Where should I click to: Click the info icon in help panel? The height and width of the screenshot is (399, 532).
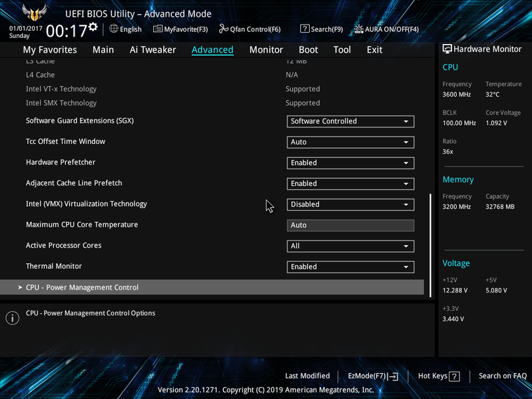coord(13,318)
